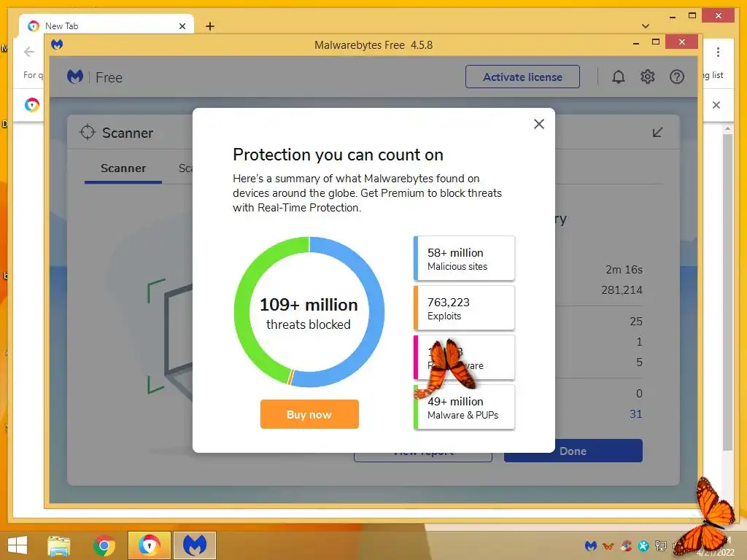This screenshot has height=560, width=747.
Task: Select the Scanner tab
Action: 123,168
